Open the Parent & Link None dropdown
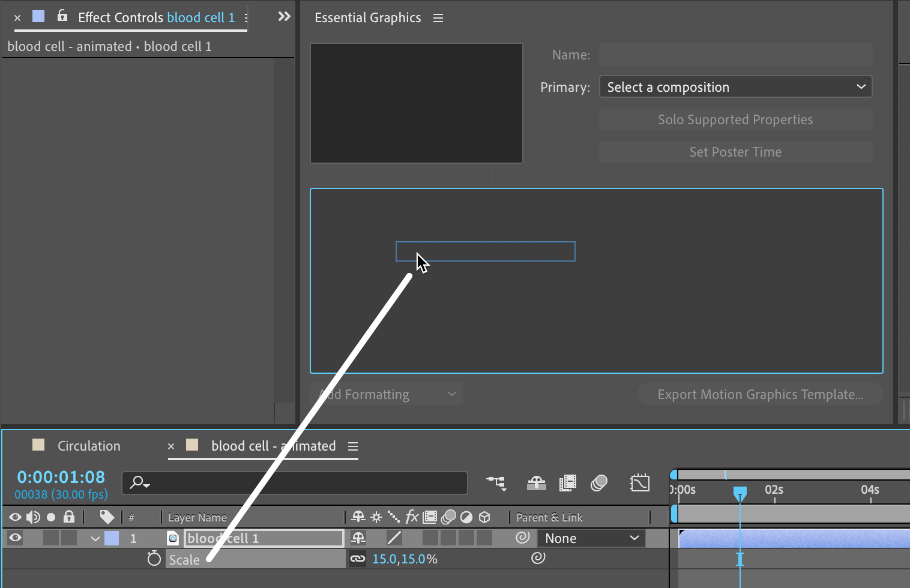The image size is (910, 588). [591, 538]
